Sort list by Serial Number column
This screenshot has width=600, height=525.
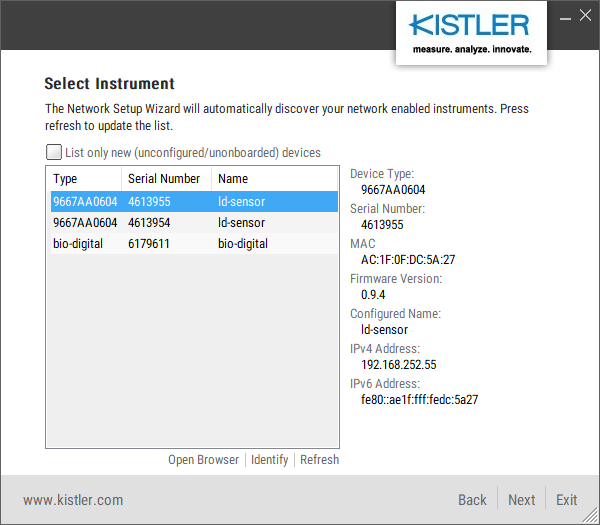[165, 179]
